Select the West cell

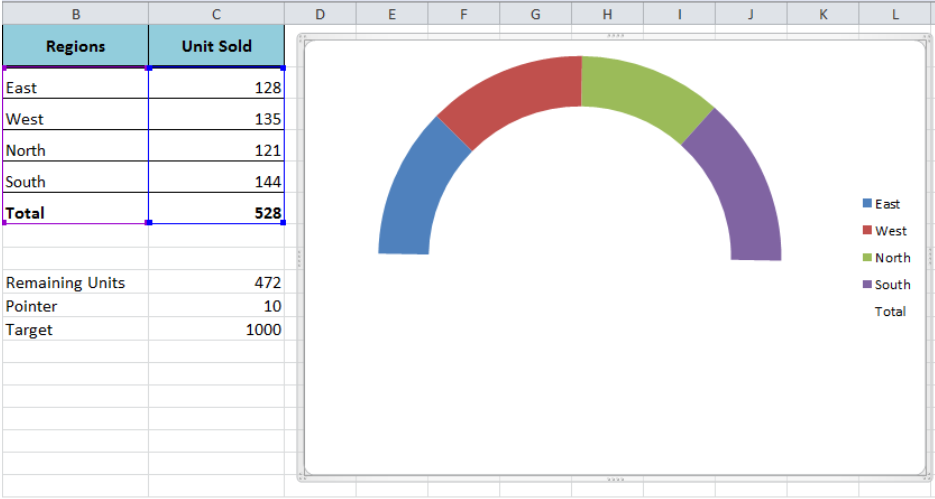click(x=76, y=114)
